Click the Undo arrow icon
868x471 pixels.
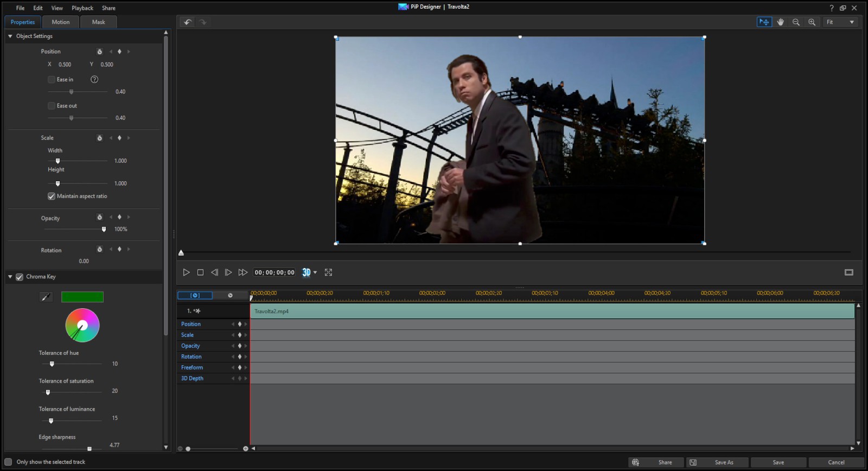(x=188, y=22)
